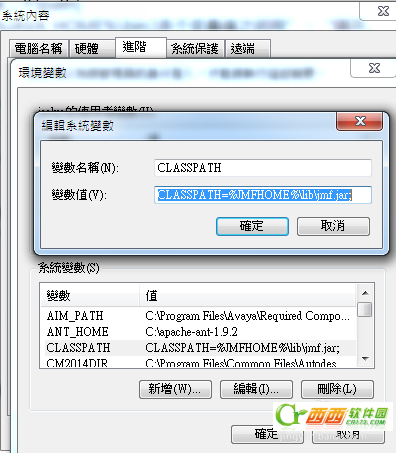Select the ANT_HOME variable row
The height and width of the screenshot is (453, 401).
pos(199,332)
